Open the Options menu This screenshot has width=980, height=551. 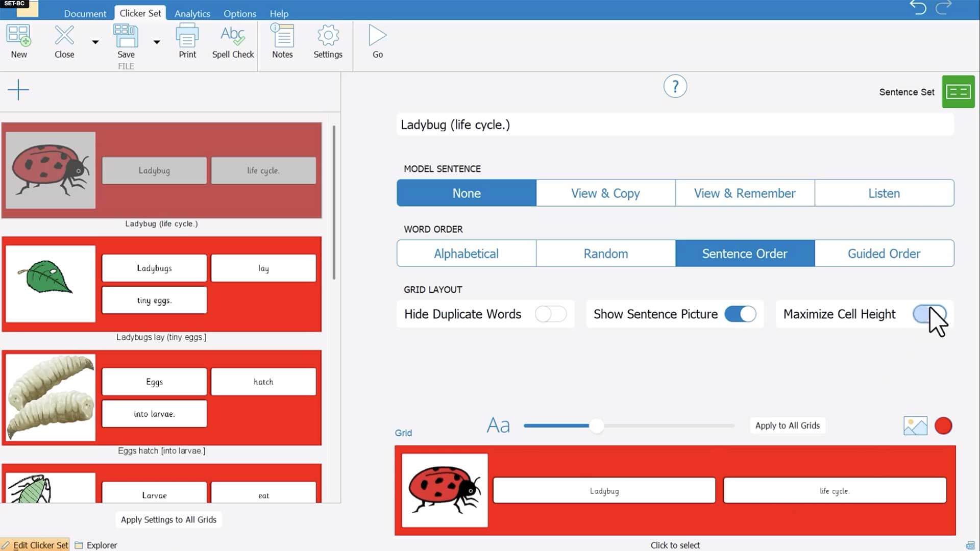point(239,13)
